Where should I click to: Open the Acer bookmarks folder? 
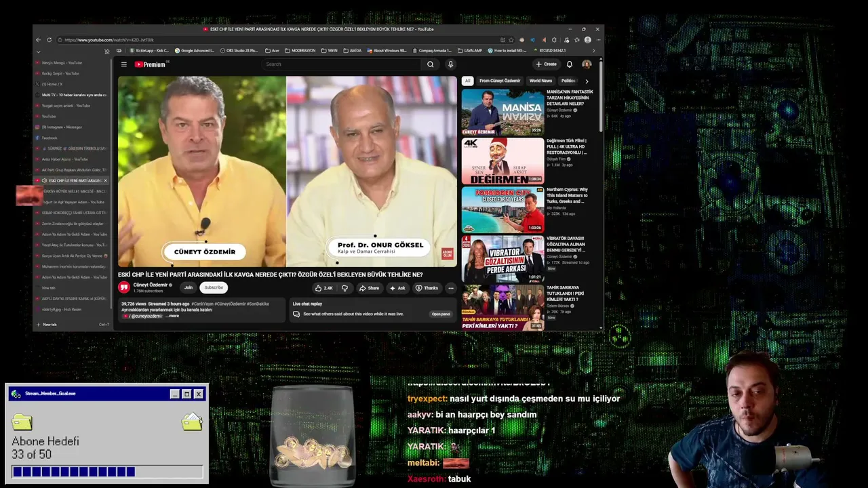tap(272, 51)
